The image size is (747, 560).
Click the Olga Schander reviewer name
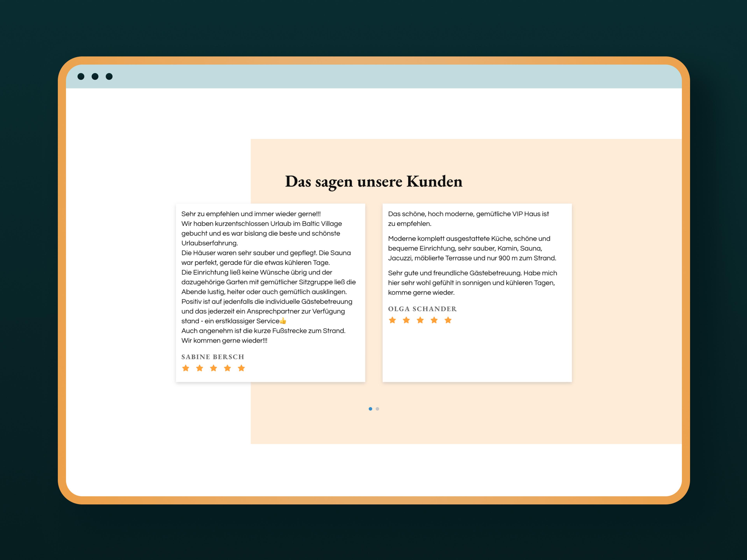422,309
